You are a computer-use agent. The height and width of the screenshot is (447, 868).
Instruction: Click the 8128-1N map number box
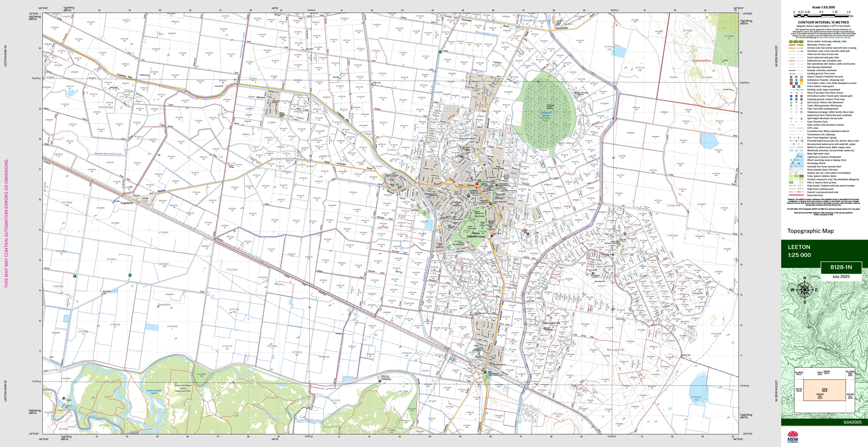(x=841, y=267)
